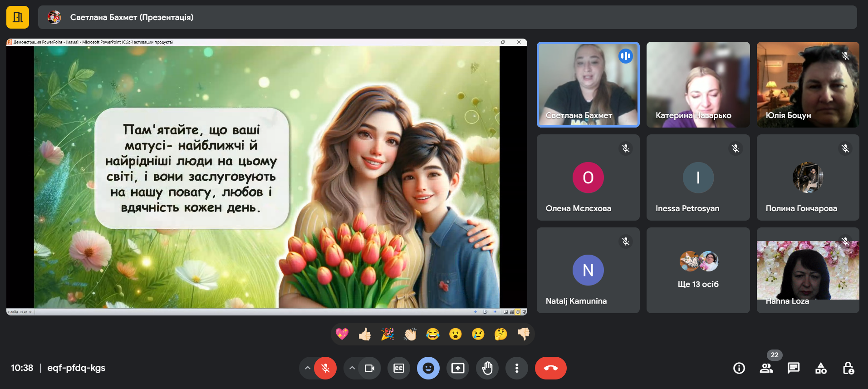
Task: Leave the call with red button
Action: pyautogui.click(x=551, y=368)
